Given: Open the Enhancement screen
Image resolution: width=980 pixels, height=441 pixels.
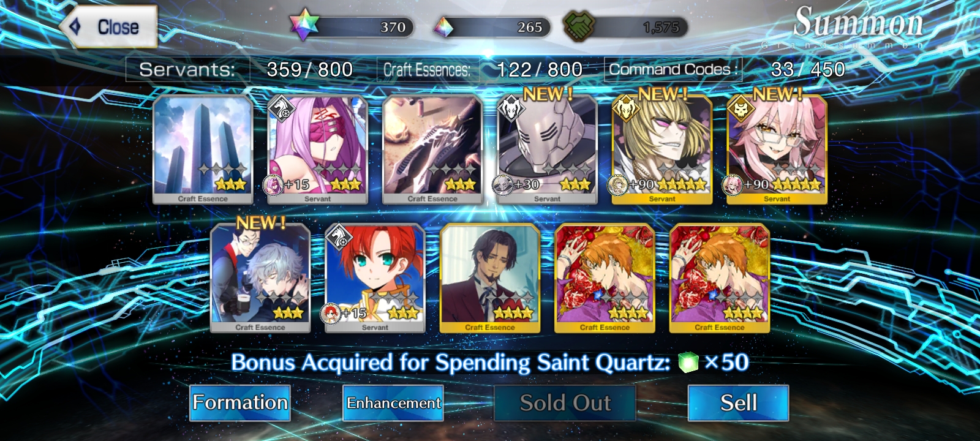Looking at the screenshot, I should click(393, 402).
